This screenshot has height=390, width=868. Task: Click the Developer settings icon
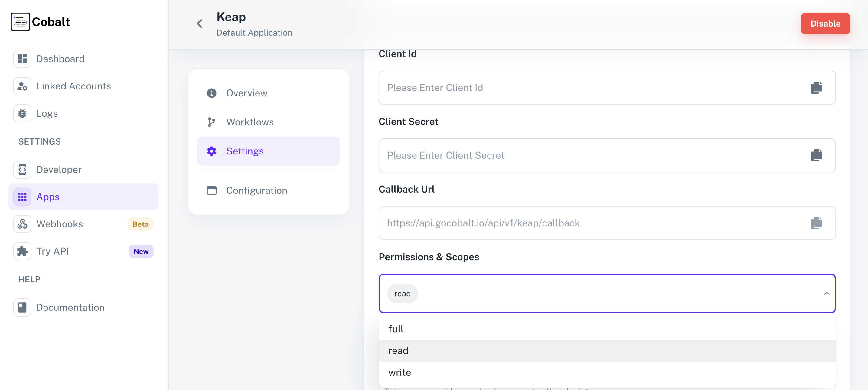(x=22, y=169)
